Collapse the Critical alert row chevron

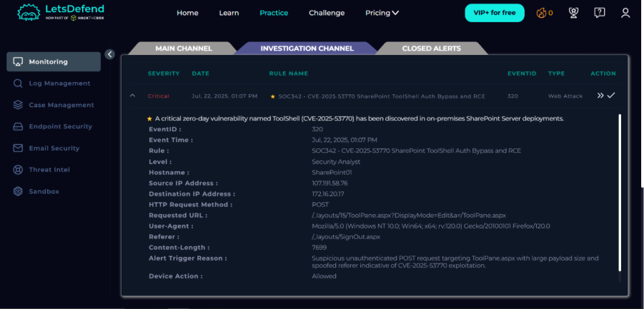(132, 96)
